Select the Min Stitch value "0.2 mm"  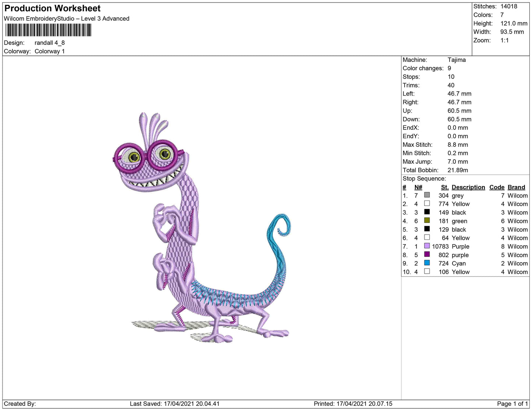(x=458, y=153)
